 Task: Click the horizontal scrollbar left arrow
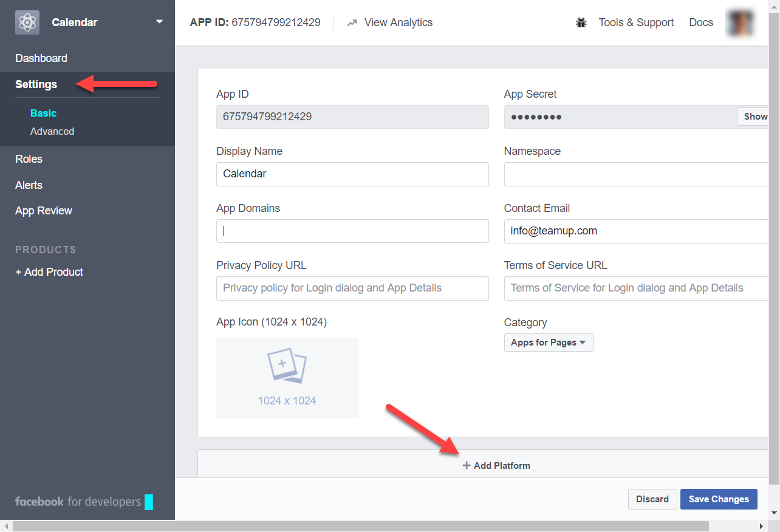click(x=5, y=526)
